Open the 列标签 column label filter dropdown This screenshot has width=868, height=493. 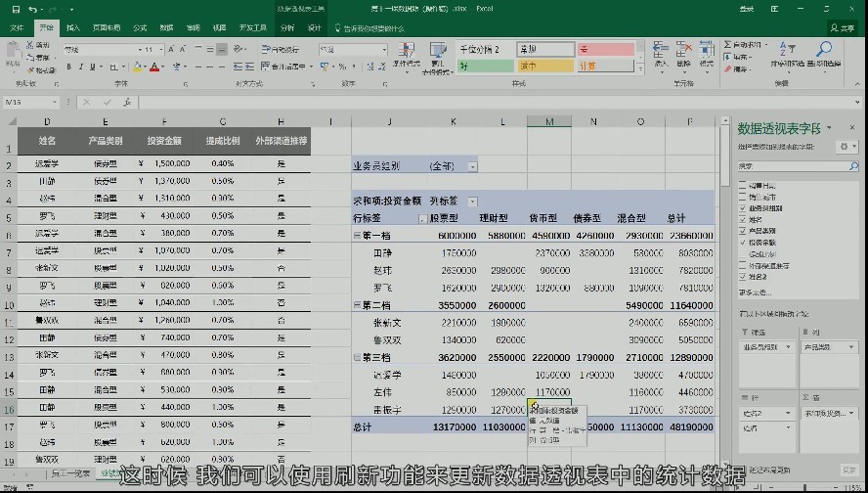tap(473, 202)
